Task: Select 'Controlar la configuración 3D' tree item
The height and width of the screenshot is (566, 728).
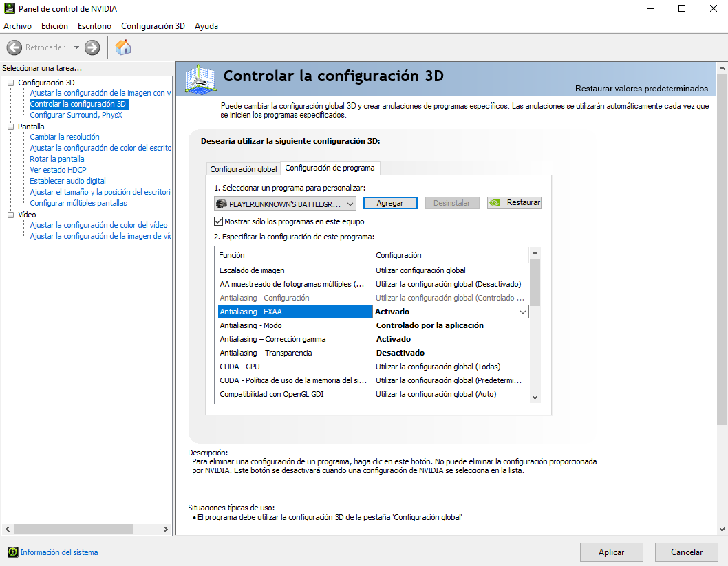Action: (x=78, y=104)
